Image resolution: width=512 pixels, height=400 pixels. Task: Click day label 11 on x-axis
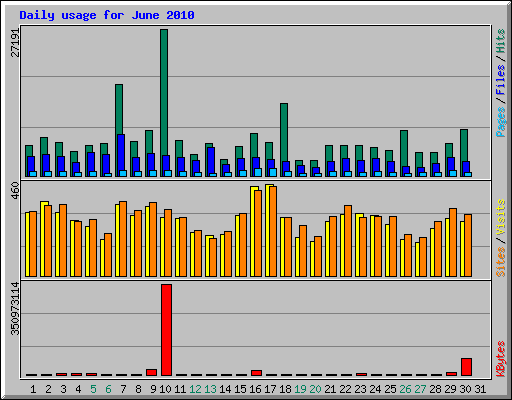[x=180, y=389]
